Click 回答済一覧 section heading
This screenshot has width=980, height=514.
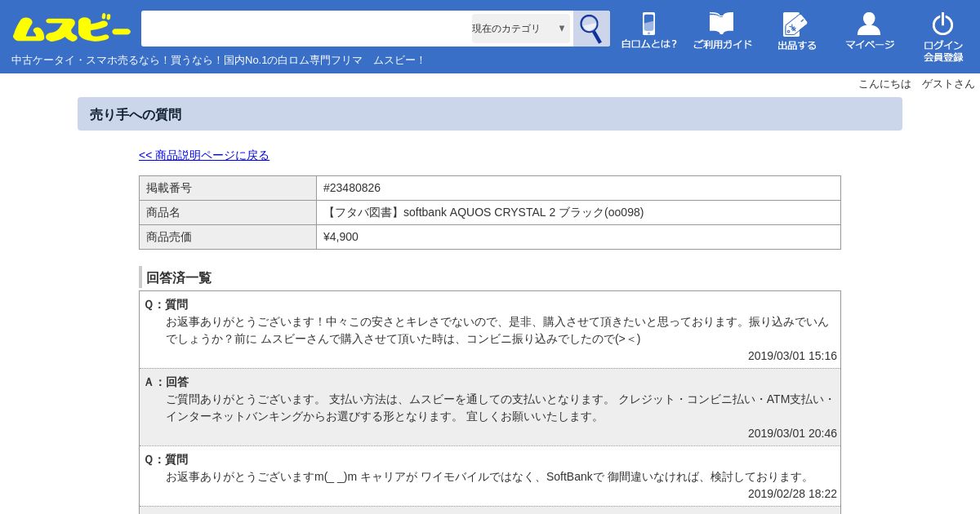click(179, 277)
